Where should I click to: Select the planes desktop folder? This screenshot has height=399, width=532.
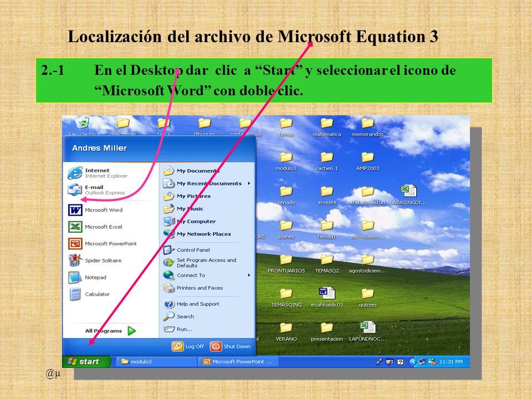coord(287,229)
